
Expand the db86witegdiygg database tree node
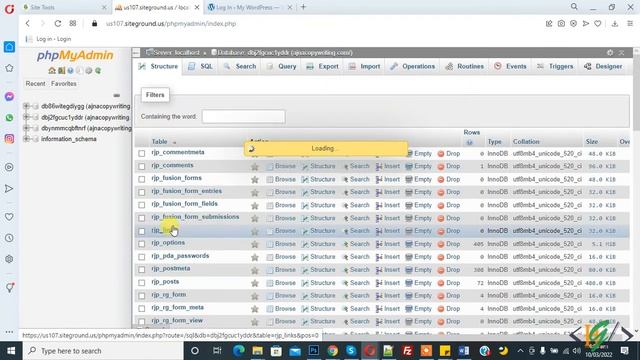(26, 106)
